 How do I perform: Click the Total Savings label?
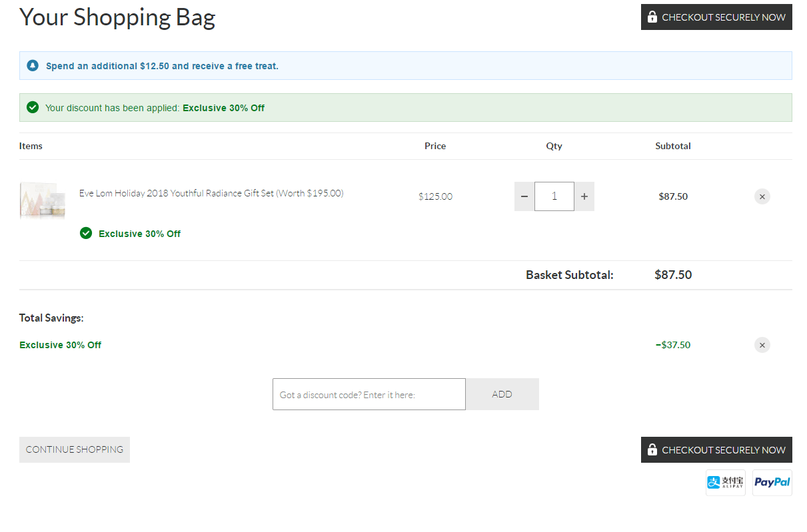click(51, 318)
